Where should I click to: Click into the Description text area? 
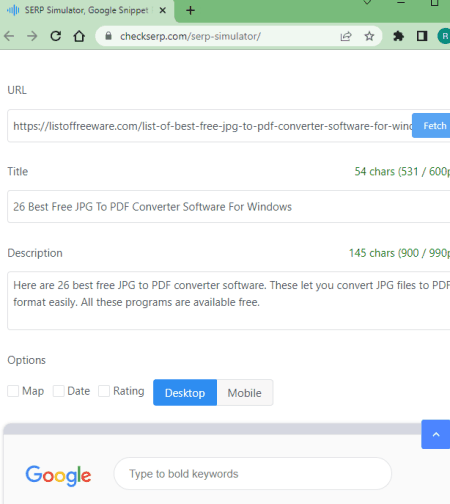(x=229, y=301)
